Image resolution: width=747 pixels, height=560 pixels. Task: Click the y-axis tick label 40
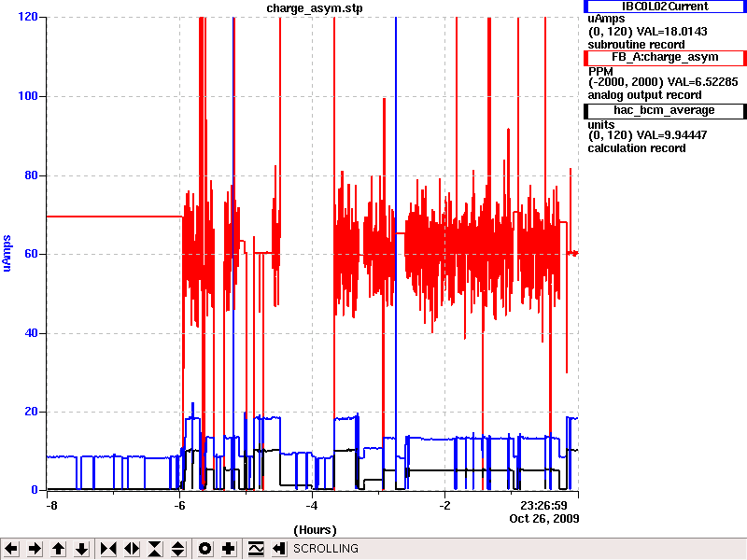point(31,333)
